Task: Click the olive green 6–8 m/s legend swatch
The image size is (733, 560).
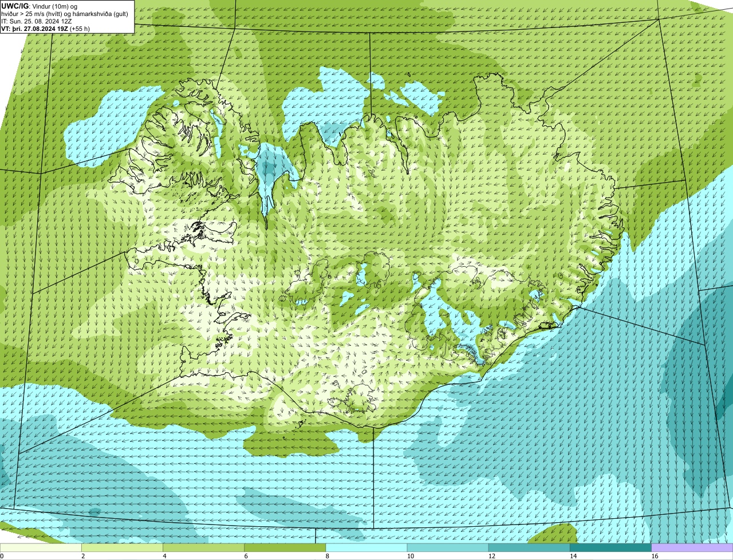Action: tap(285, 548)
